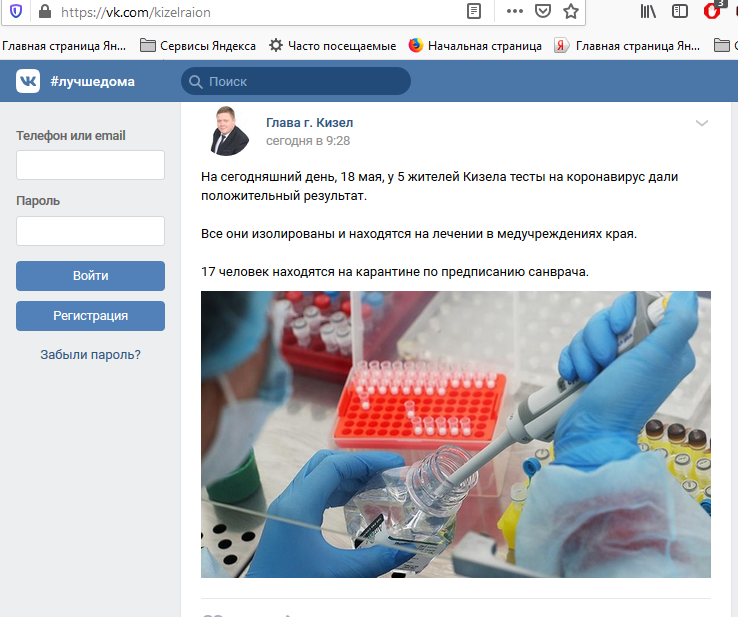The height and width of the screenshot is (617, 738).
Task: Focus the 'Телефон или email' field
Action: tap(90, 165)
